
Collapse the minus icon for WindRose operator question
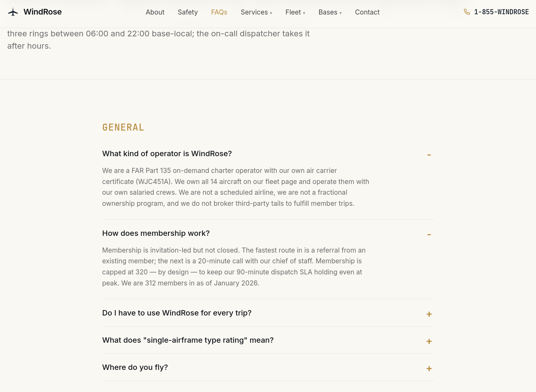pos(429,155)
